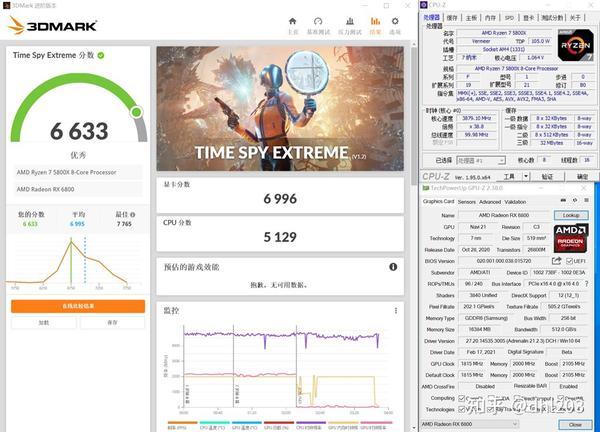Image resolution: width=600 pixels, height=432 pixels.
Task: Click the Time Spy Extreme banner image
Action: (x=280, y=108)
